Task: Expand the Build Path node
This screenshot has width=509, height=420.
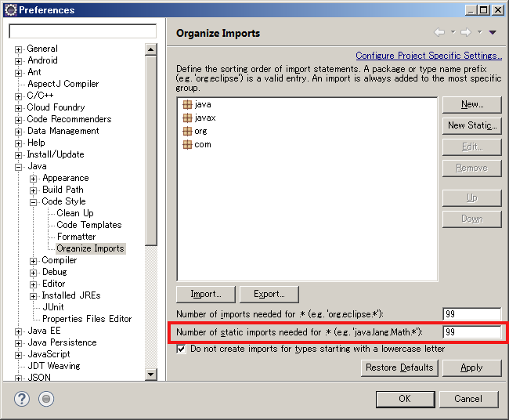Action: [33, 190]
